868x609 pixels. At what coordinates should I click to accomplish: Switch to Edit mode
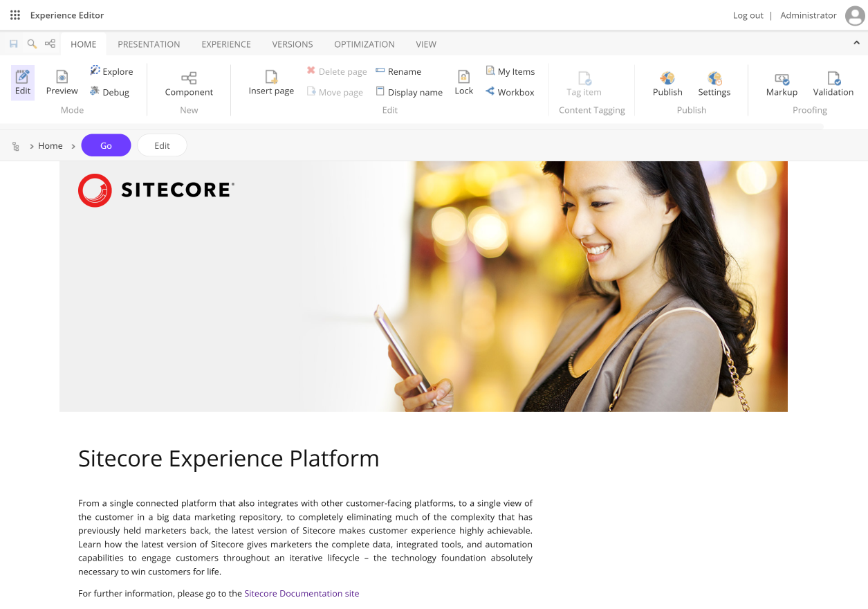23,83
